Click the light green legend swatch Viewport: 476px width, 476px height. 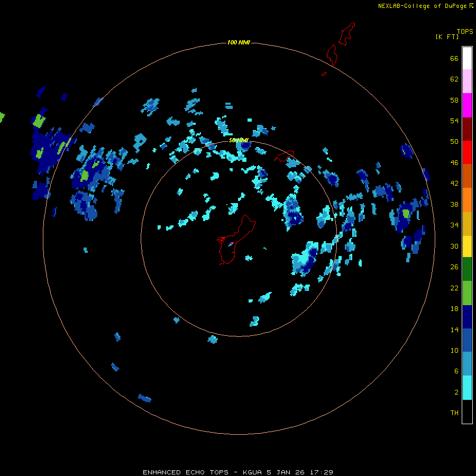tap(467, 293)
